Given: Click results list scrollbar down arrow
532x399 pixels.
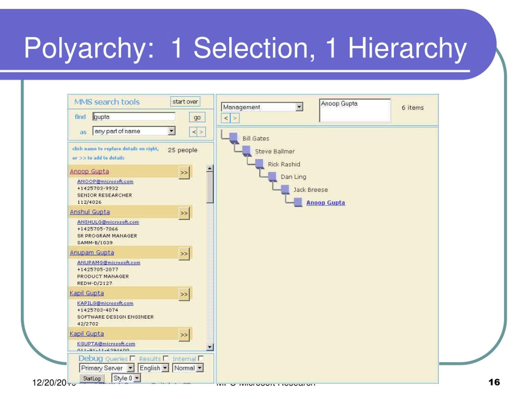Looking at the screenshot, I should tap(210, 347).
